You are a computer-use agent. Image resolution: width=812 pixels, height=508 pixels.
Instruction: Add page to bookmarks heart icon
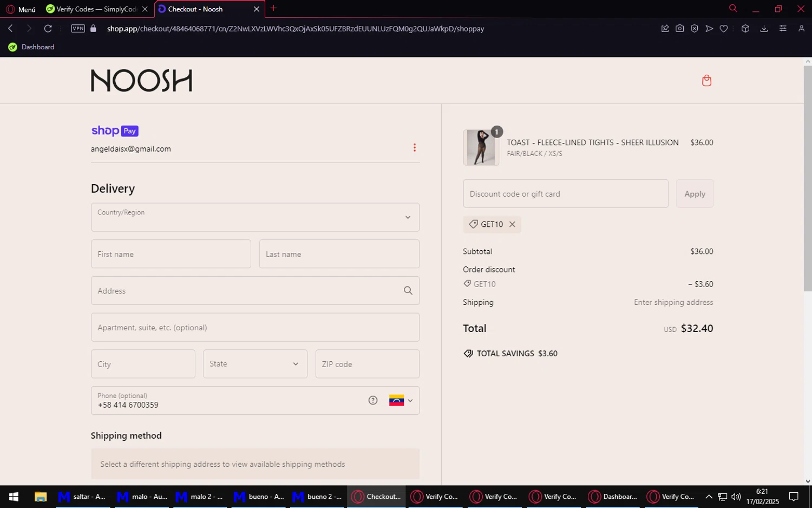pos(724,29)
